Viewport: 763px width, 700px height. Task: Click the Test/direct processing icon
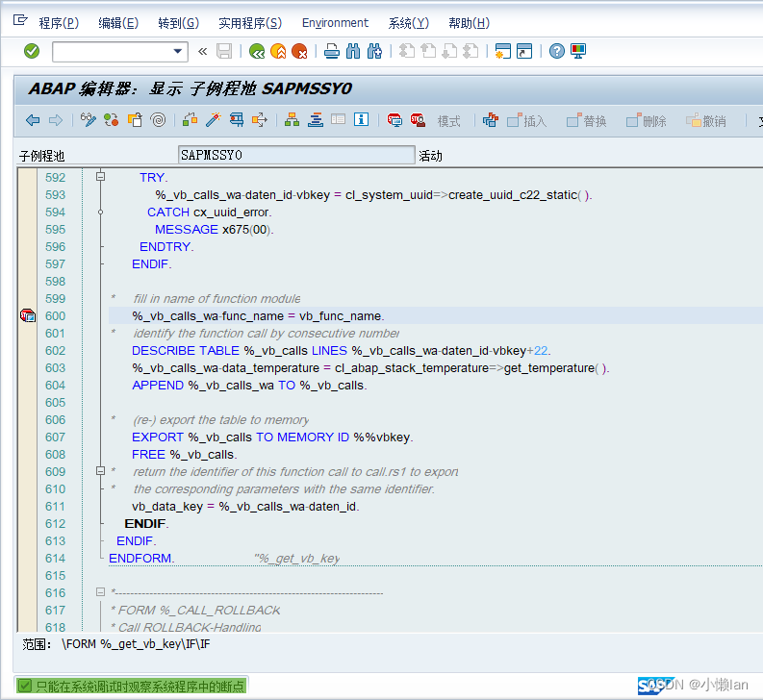tap(237, 119)
